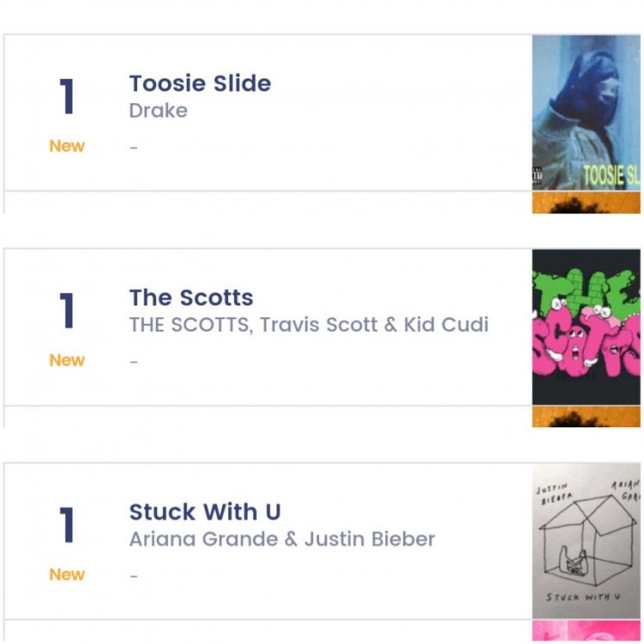
Task: Click the New badge under Stuck With U rank
Action: (x=67, y=575)
